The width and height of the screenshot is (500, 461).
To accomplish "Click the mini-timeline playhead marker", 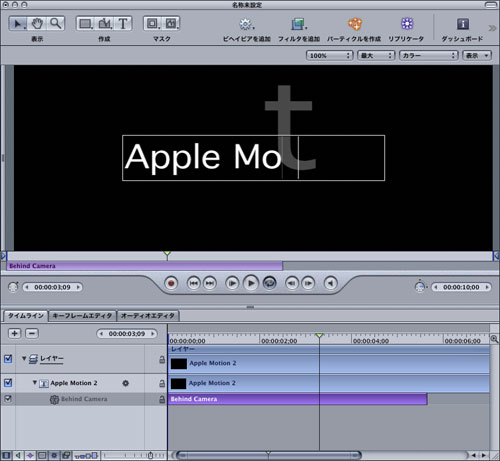I will point(167,254).
